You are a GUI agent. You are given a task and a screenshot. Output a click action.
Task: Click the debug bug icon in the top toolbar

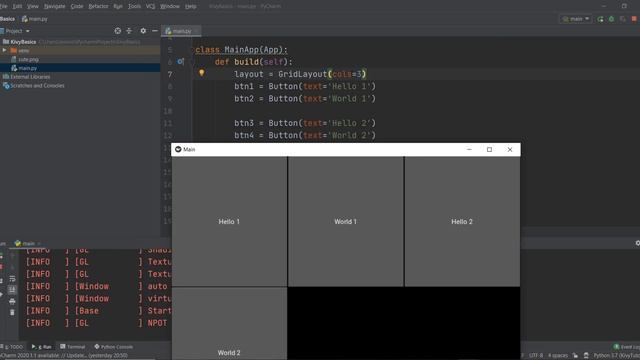pyautogui.click(x=611, y=19)
